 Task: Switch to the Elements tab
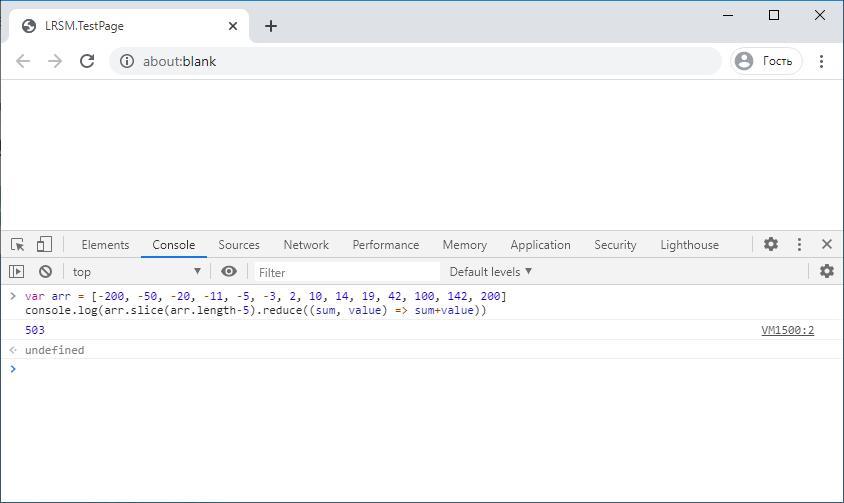105,245
